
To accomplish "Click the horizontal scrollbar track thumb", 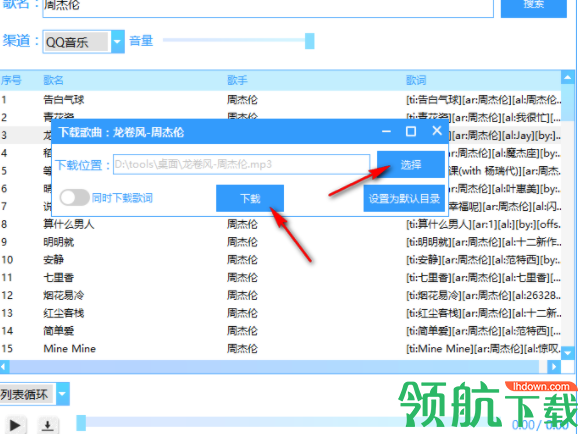I will (x=274, y=367).
